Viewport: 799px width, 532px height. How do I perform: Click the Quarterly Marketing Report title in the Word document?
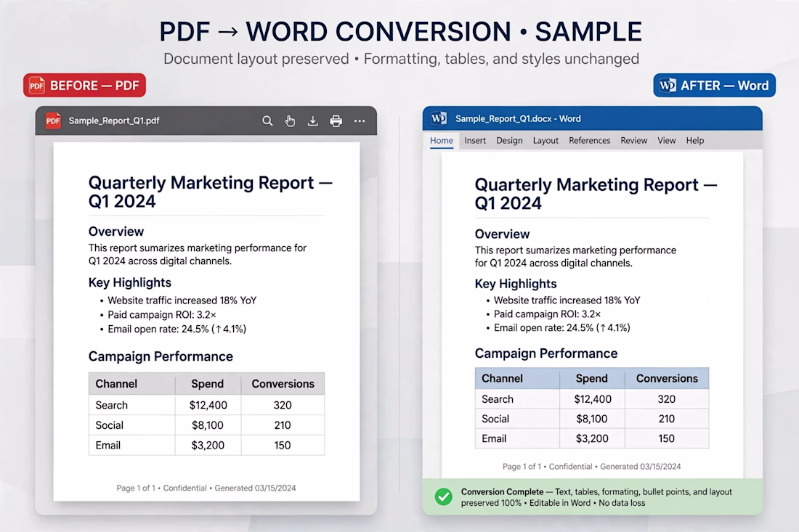[x=596, y=194]
